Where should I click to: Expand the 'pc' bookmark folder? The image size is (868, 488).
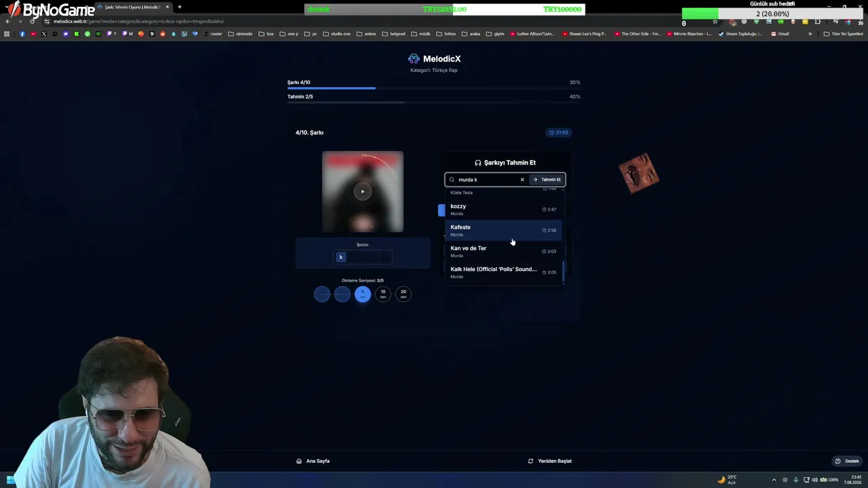pyautogui.click(x=311, y=34)
